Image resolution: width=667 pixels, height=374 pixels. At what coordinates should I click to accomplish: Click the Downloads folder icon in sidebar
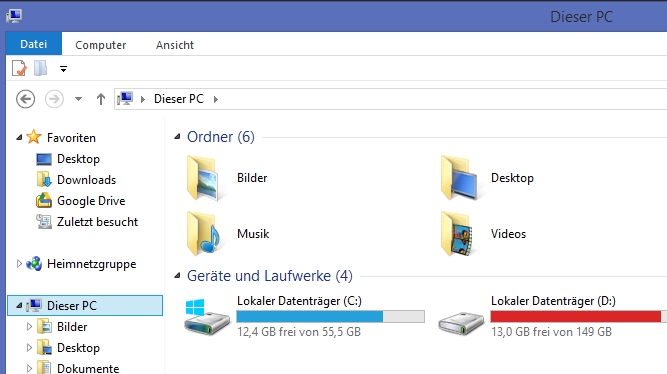(x=44, y=180)
